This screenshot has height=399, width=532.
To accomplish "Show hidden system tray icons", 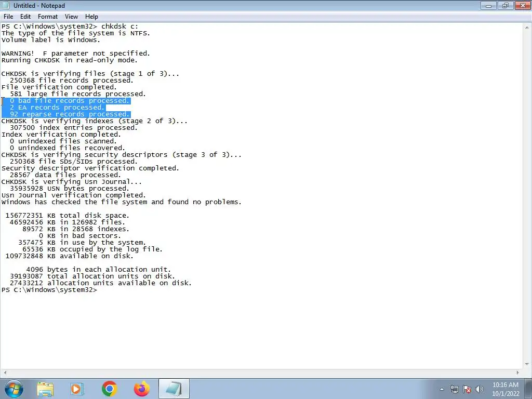I will tap(442, 389).
